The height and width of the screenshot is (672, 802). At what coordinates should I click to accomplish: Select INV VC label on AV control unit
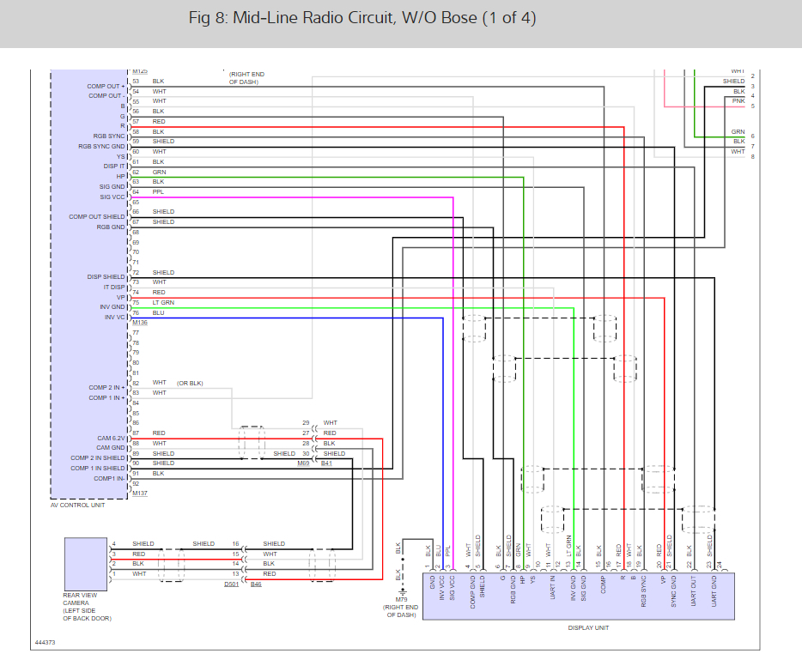[114, 317]
